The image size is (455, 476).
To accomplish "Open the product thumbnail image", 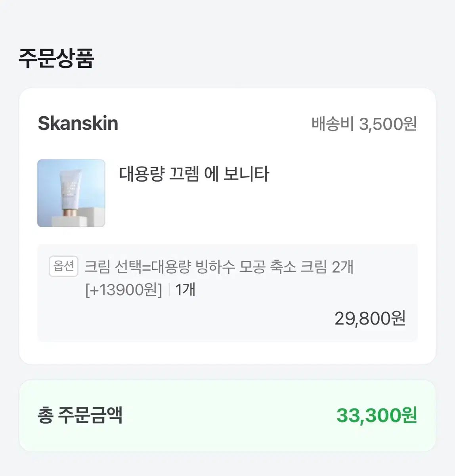I will click(71, 193).
